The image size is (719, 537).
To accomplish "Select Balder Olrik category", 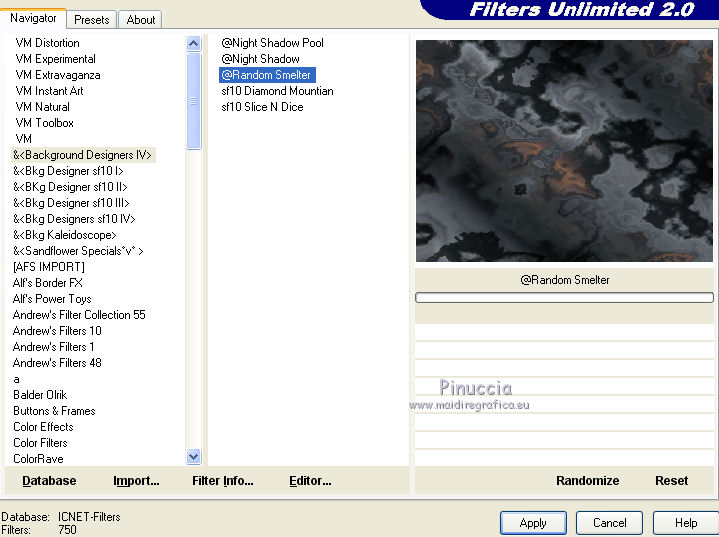I will tap(40, 395).
